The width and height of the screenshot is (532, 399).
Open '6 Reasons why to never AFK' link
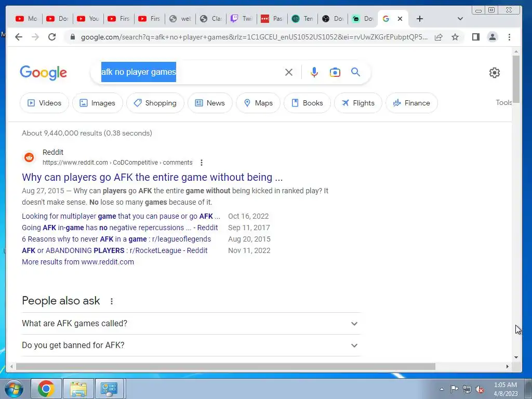(116, 239)
